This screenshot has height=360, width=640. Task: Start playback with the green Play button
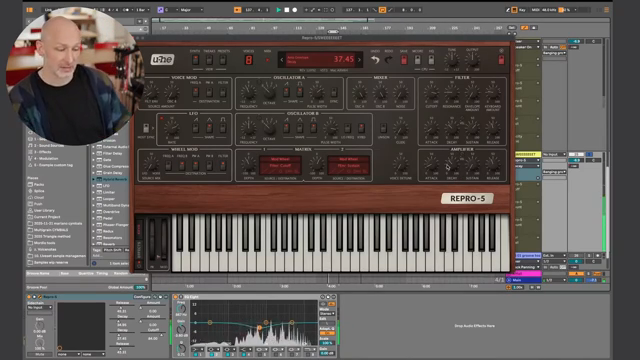pos(278,10)
